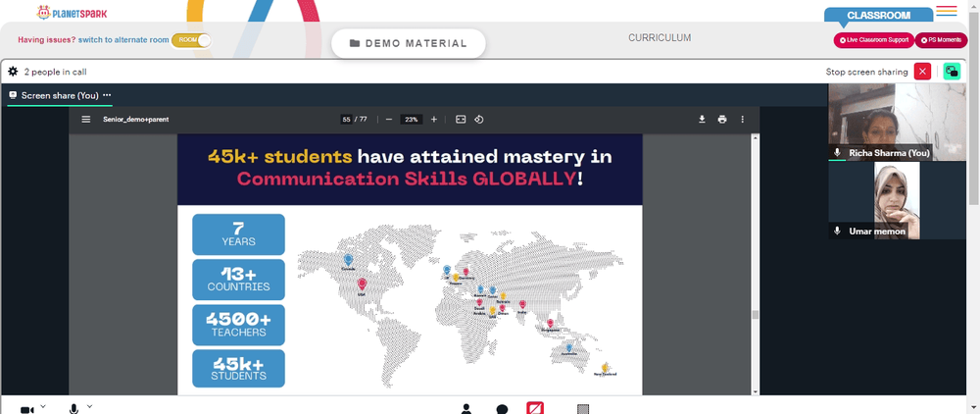Toggle the ROOM switch
980x414 pixels.
coord(191,40)
